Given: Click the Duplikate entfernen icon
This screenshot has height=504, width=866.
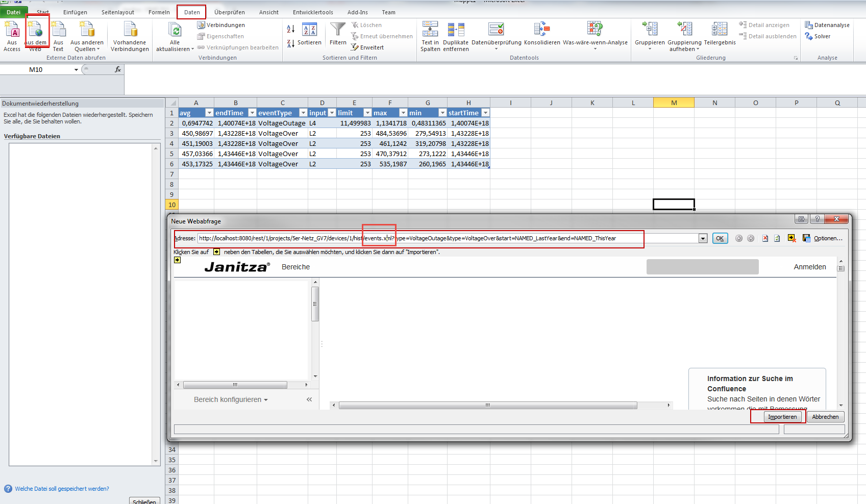Looking at the screenshot, I should pyautogui.click(x=456, y=36).
